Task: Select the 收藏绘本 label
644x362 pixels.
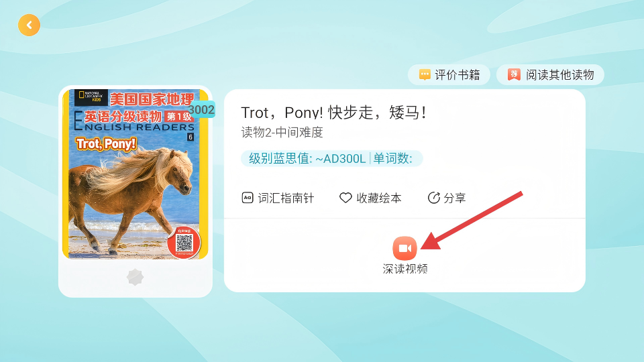Action: pos(378,198)
